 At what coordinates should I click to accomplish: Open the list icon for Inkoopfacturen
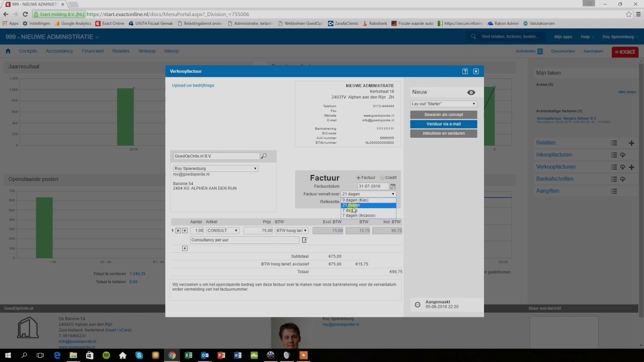614,155
